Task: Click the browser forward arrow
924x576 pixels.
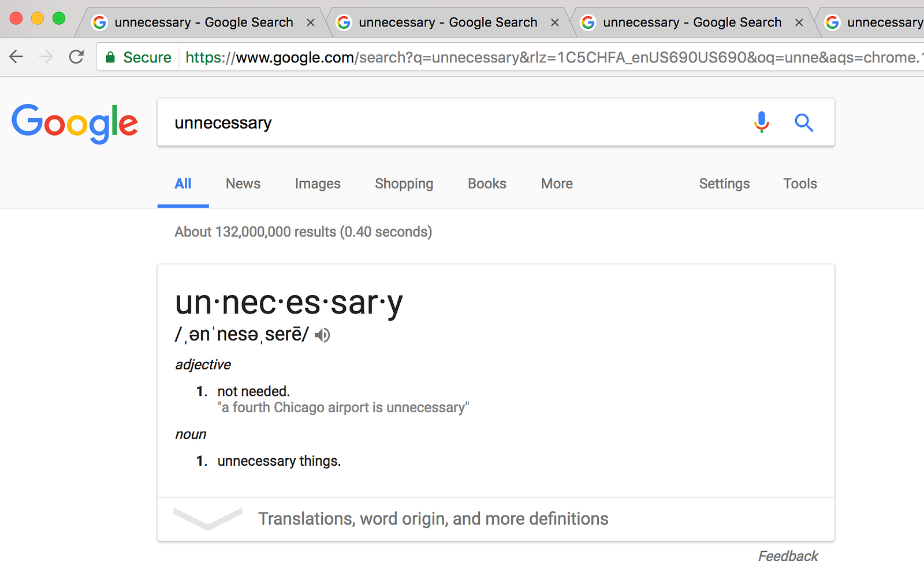Action: (x=46, y=57)
